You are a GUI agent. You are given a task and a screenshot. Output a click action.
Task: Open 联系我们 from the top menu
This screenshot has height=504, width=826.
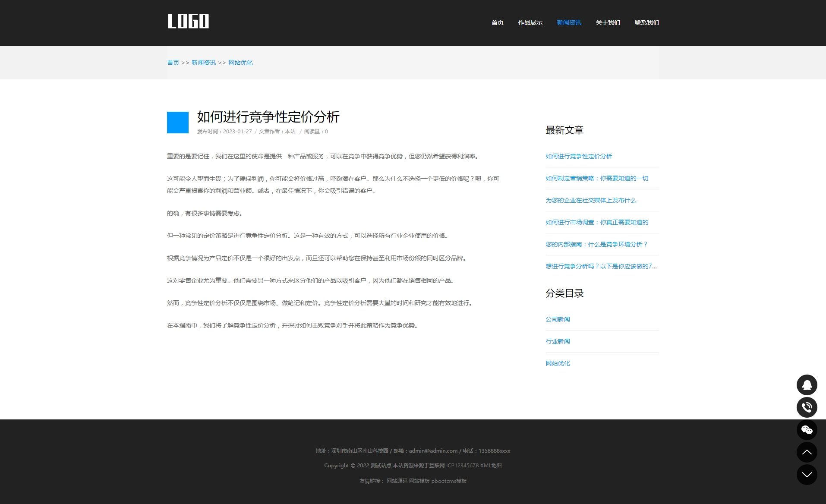pos(646,22)
